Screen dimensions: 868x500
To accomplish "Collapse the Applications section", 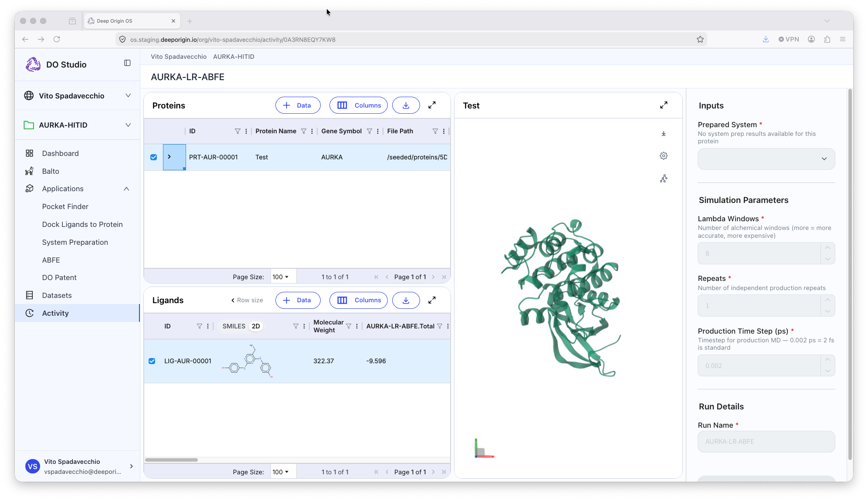I will [126, 189].
